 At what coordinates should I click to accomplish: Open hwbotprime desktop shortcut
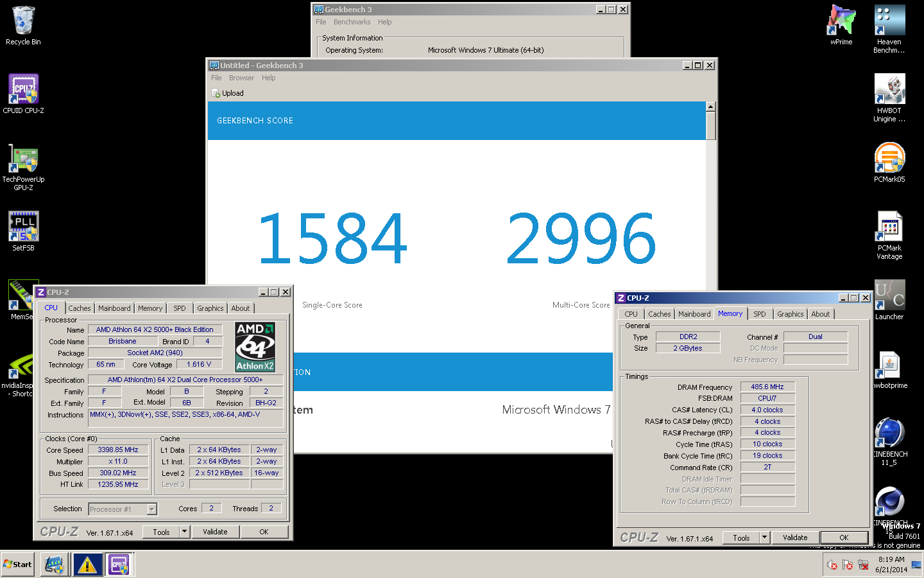(x=889, y=371)
